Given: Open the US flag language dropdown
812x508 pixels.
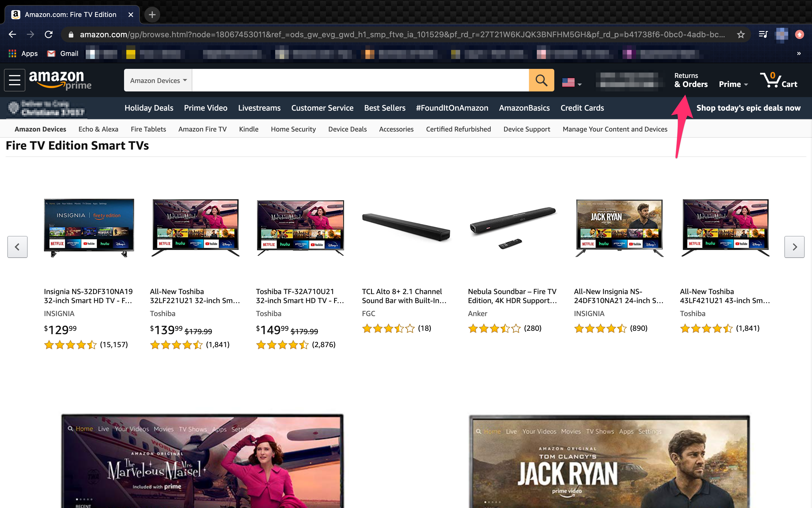Looking at the screenshot, I should tap(572, 82).
